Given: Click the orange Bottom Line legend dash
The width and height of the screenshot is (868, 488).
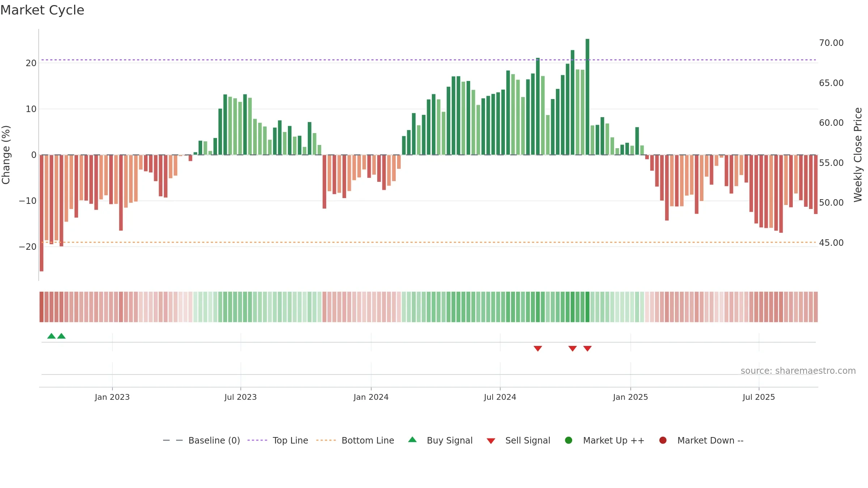Looking at the screenshot, I should (326, 440).
